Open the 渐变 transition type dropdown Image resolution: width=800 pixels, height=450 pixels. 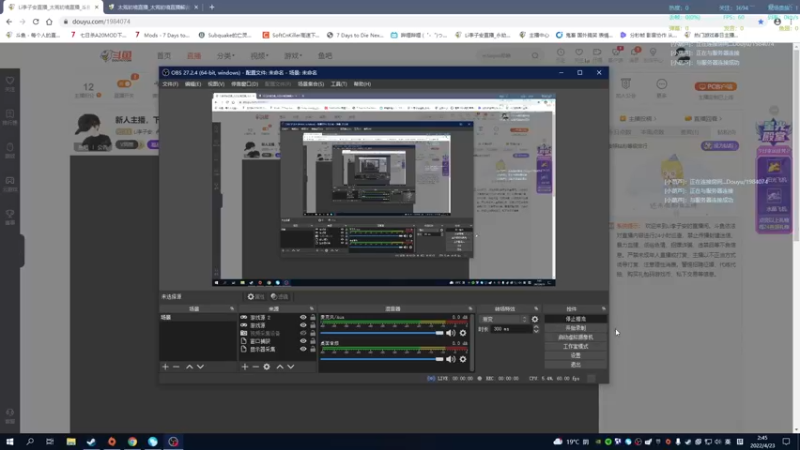(504, 319)
